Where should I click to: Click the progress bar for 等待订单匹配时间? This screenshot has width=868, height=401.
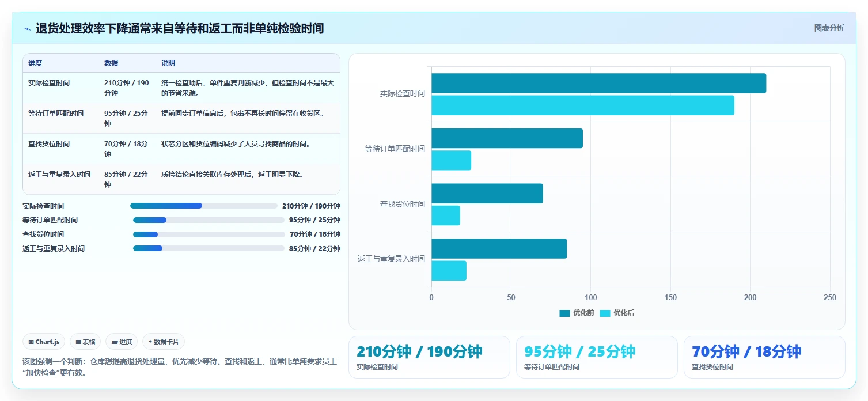209,220
